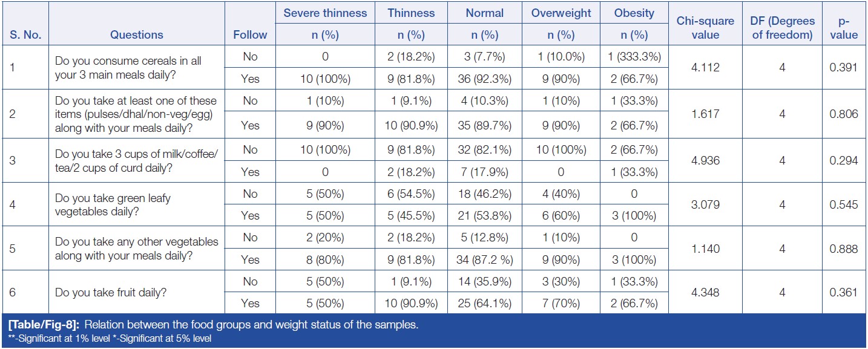Select the cereals question text

click(x=128, y=68)
